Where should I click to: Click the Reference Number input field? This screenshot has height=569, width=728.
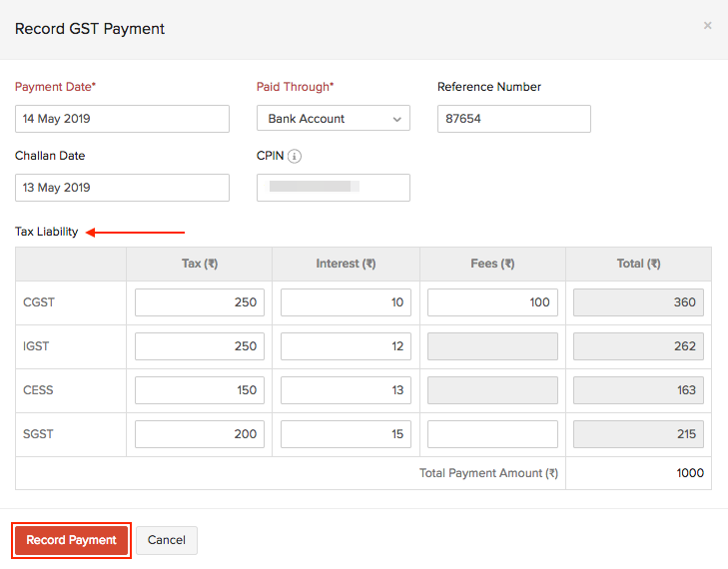513,119
